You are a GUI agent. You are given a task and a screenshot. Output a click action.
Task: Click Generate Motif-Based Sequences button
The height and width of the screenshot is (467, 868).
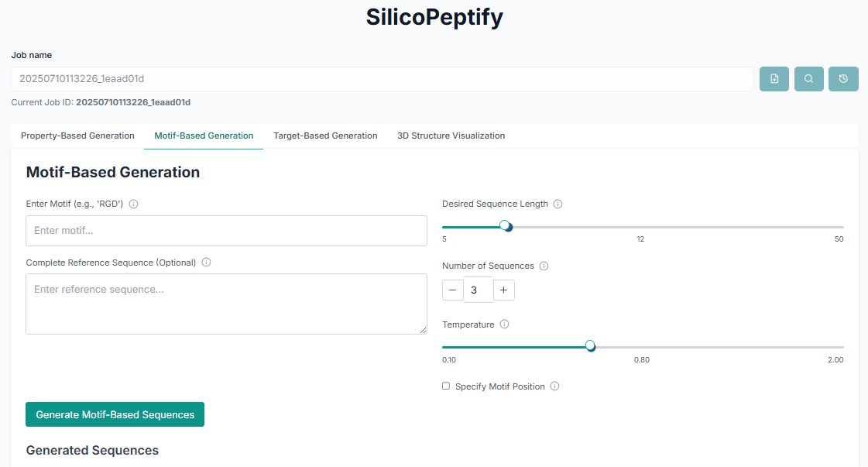pos(115,414)
